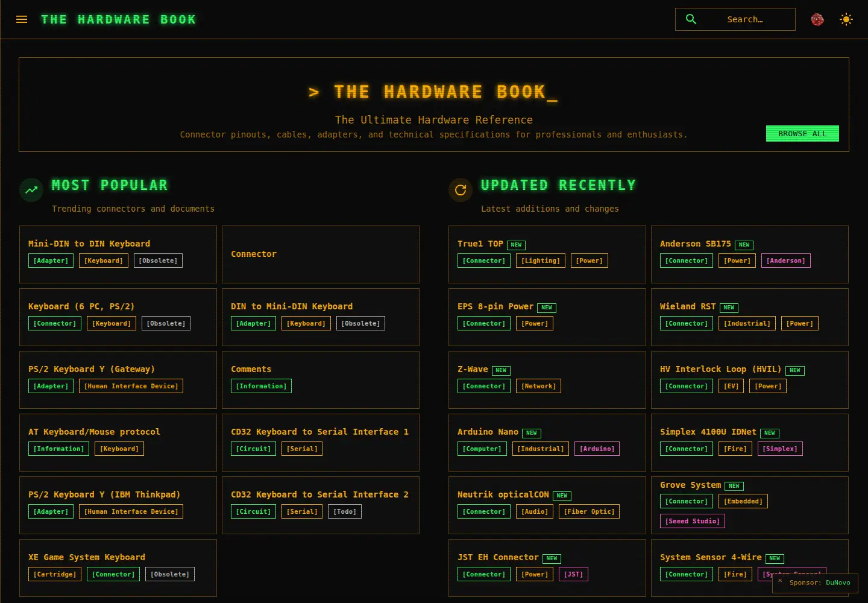The width and height of the screenshot is (868, 603).
Task: Click [Fire] tag on Simplex 4100U card
Action: [735, 449]
